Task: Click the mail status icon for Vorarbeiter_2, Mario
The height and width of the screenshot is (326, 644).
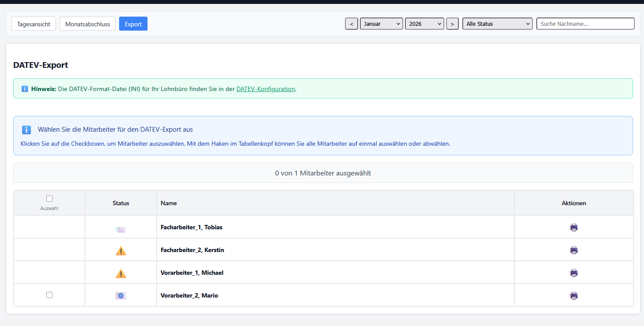Action: point(121,296)
